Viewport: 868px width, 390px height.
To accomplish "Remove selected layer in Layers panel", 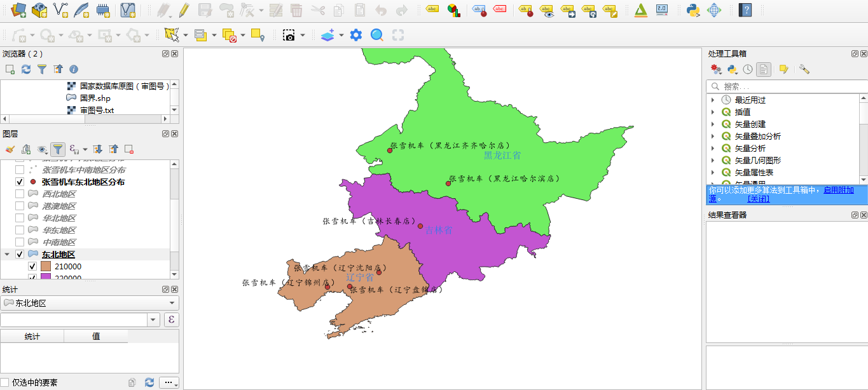I will point(129,149).
